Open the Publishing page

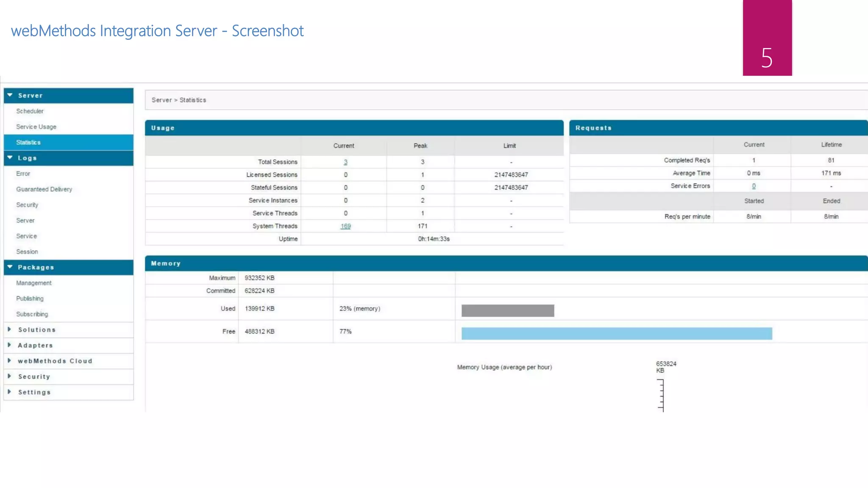[30, 299]
